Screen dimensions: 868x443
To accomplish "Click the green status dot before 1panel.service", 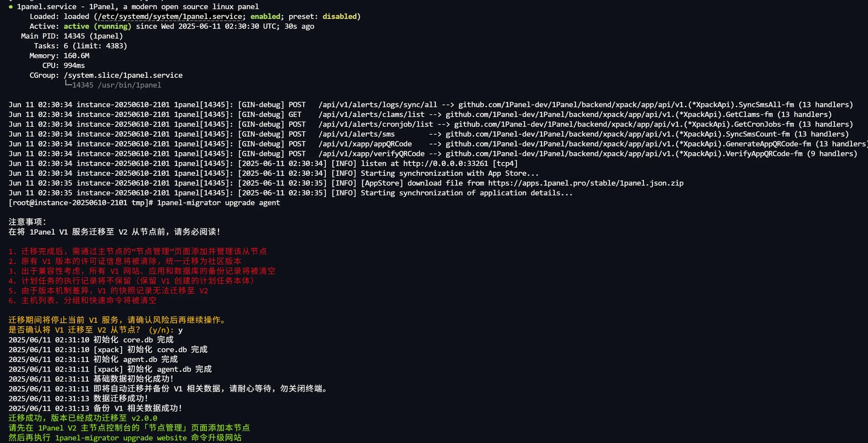I will coord(10,7).
